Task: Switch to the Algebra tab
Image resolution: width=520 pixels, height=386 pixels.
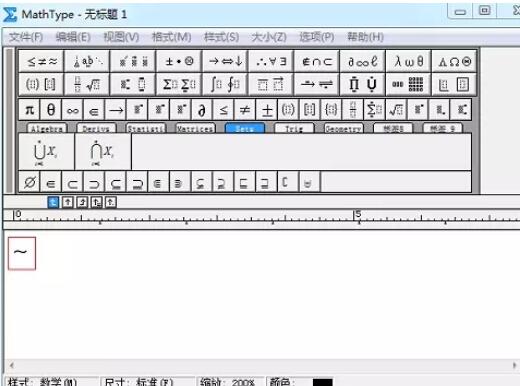Action: 47,128
